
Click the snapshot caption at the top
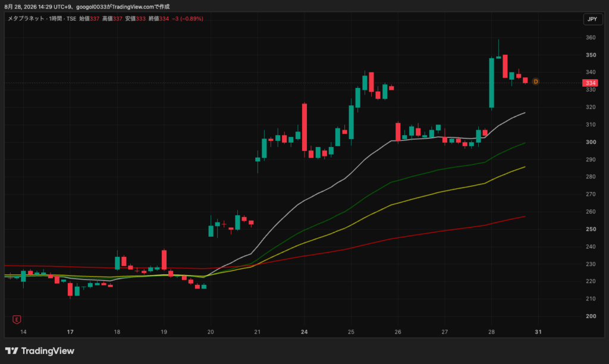pyautogui.click(x=87, y=7)
